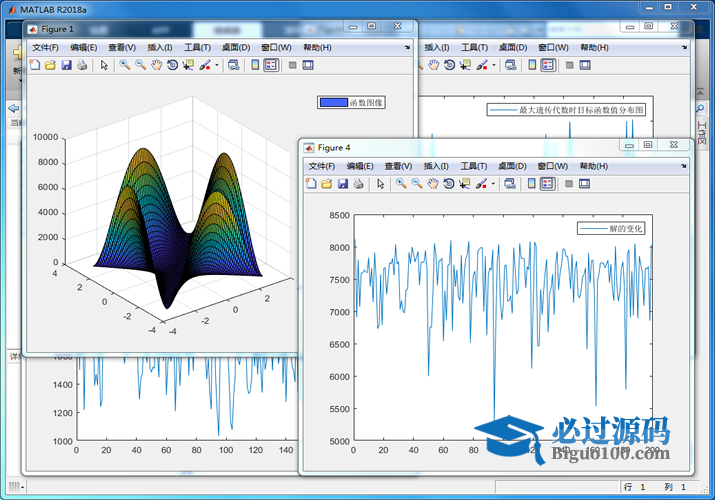Click blue legend swatch 函数图像 in Figure 1
715x500 pixels.
tap(332, 102)
